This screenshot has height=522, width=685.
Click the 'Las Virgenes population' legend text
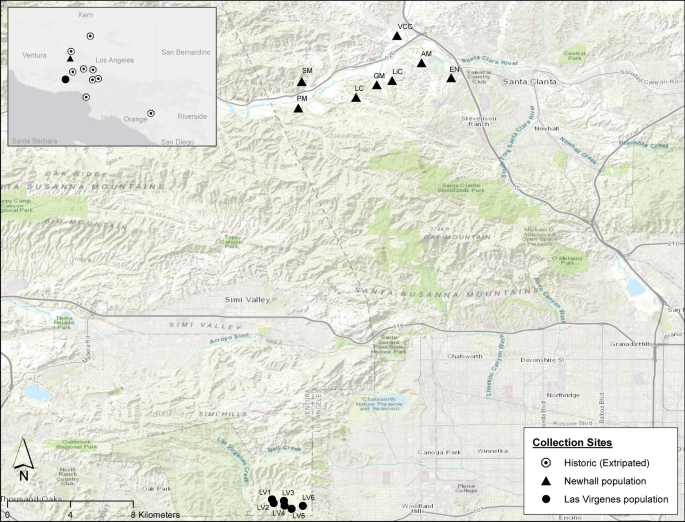tap(616, 499)
